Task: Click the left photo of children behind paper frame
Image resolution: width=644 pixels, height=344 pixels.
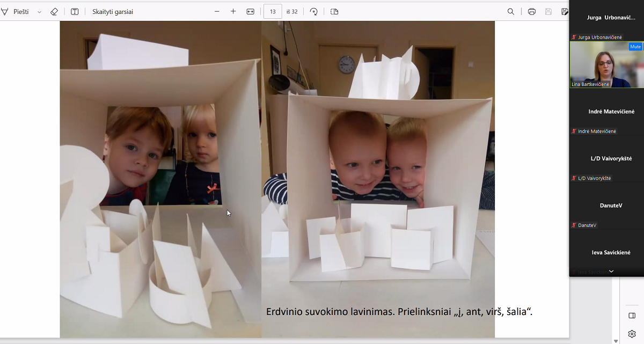Action: coord(160,179)
